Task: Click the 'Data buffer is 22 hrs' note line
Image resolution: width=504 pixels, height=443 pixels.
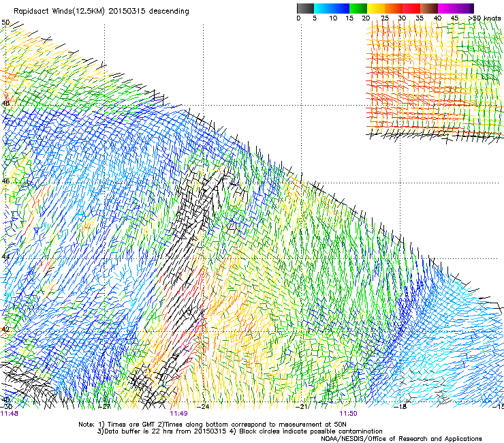Action: tap(240, 431)
